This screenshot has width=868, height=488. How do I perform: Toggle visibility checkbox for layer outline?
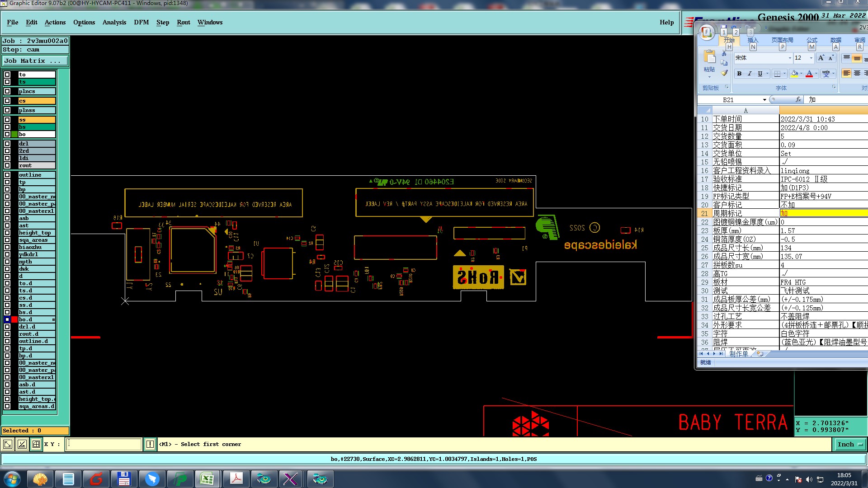[7, 175]
